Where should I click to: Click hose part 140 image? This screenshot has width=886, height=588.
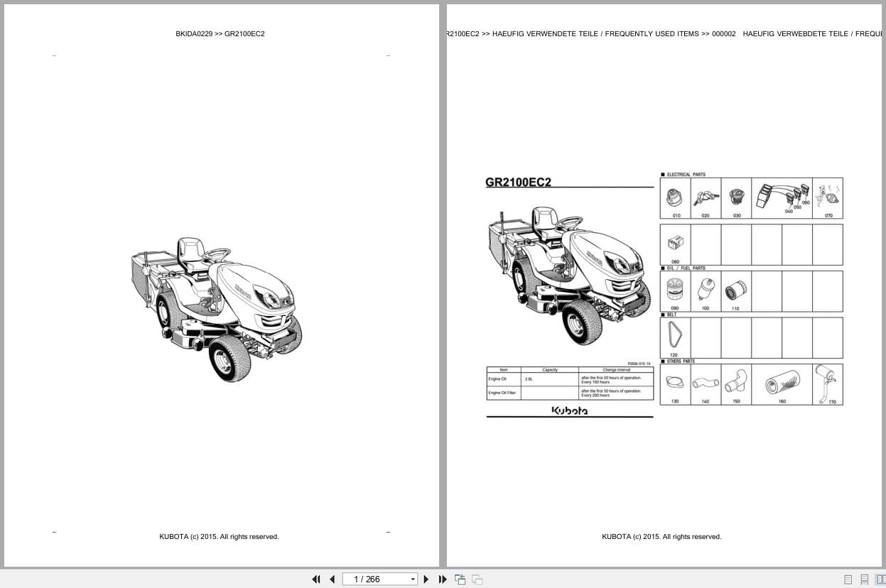[x=706, y=383]
